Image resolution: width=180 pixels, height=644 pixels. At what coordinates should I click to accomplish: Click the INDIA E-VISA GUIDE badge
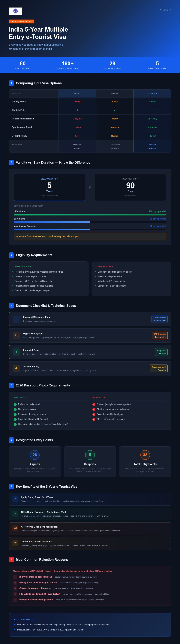[x=21, y=21]
